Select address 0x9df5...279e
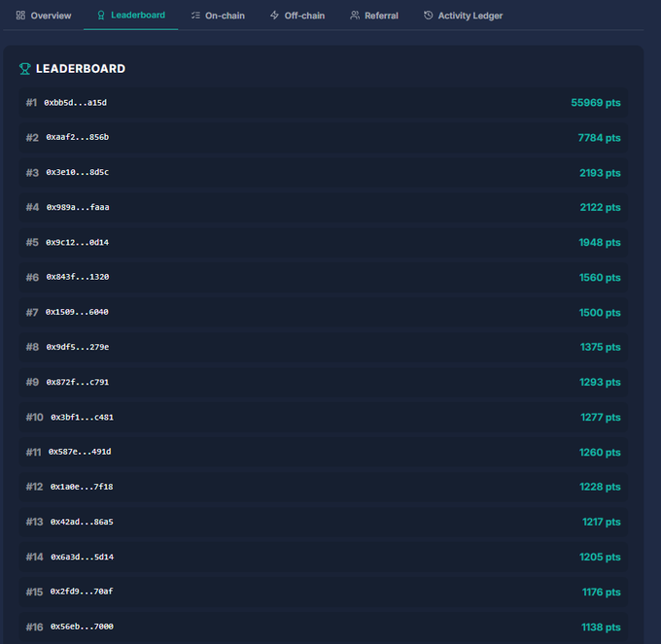 tap(78, 347)
